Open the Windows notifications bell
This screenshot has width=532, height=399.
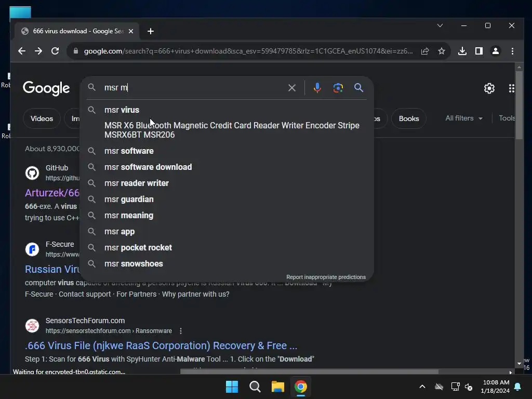tap(518, 387)
